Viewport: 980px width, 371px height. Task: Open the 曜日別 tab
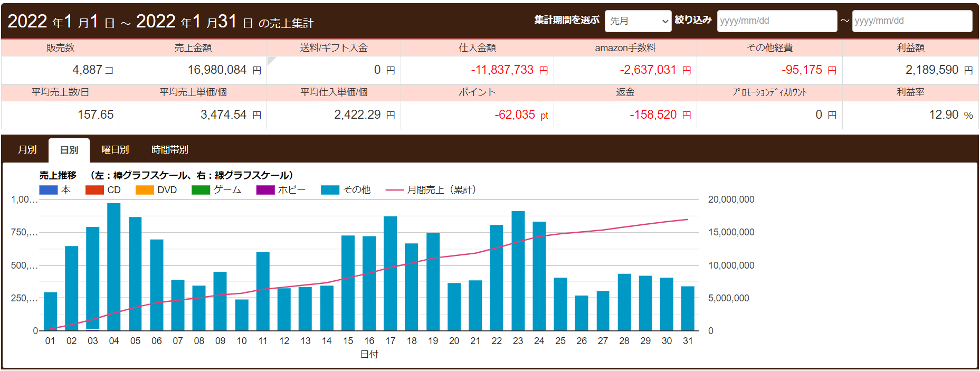(115, 150)
